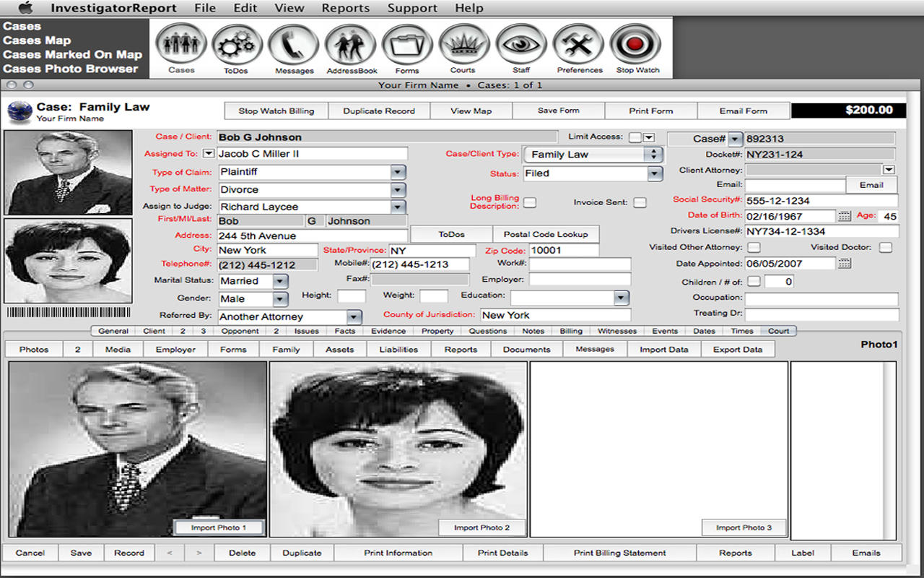This screenshot has width=924, height=578.
Task: Click the Duplicate Record button
Action: tap(379, 111)
